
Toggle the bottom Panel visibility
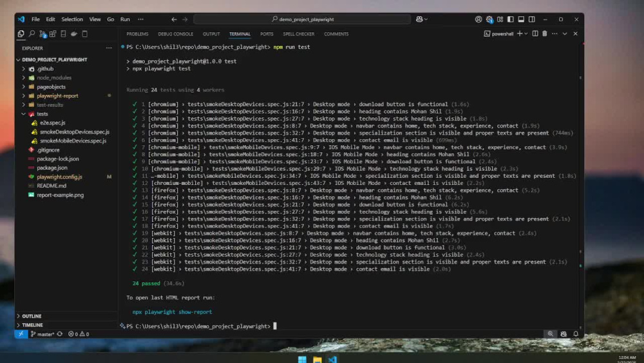(521, 19)
